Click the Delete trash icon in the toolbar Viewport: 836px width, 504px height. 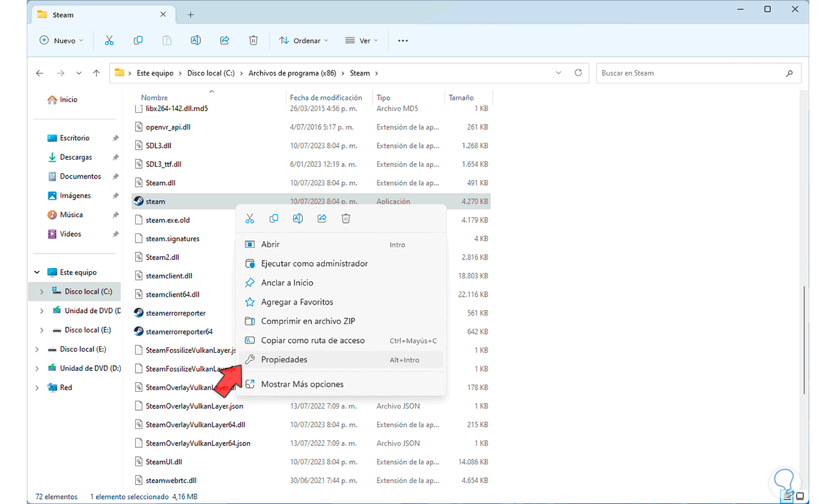[253, 40]
